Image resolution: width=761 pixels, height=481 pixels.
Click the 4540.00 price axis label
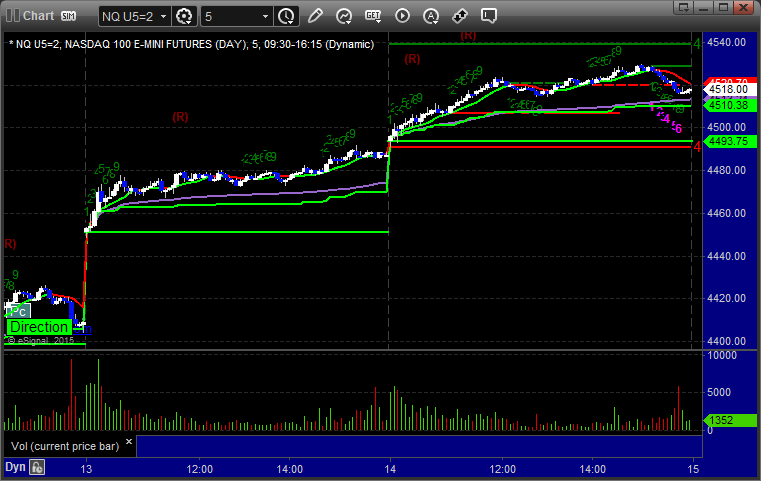[x=727, y=43]
